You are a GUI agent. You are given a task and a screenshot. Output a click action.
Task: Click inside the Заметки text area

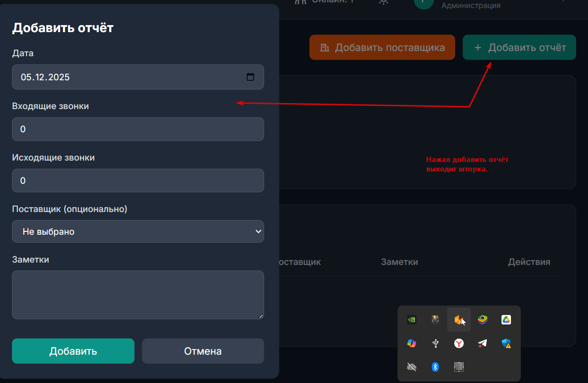click(138, 295)
